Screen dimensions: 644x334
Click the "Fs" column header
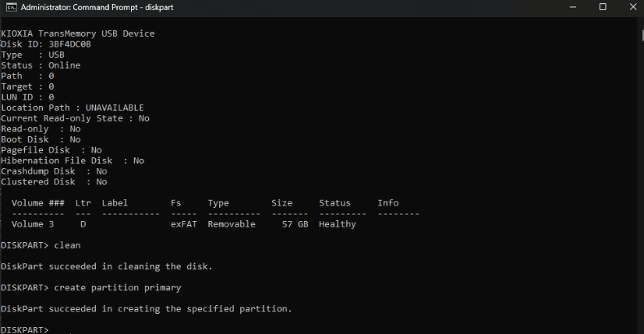click(x=176, y=203)
